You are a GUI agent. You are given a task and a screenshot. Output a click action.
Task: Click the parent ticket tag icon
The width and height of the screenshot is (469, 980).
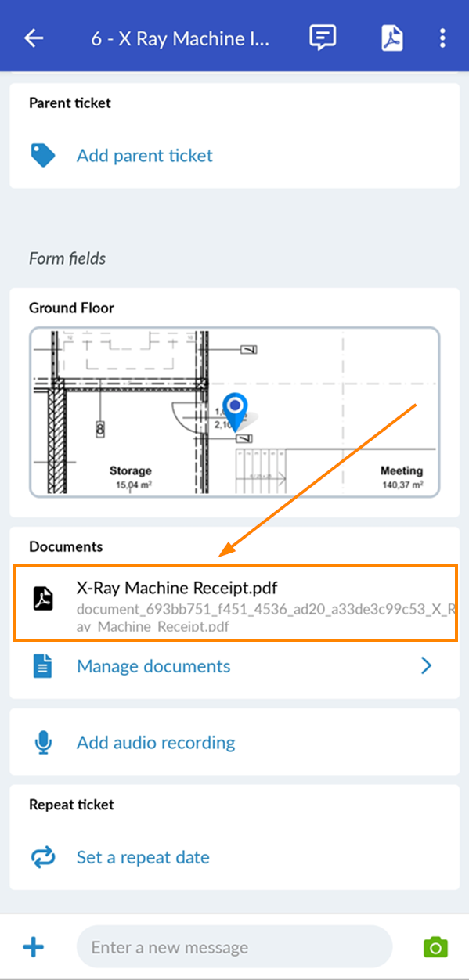(x=43, y=155)
